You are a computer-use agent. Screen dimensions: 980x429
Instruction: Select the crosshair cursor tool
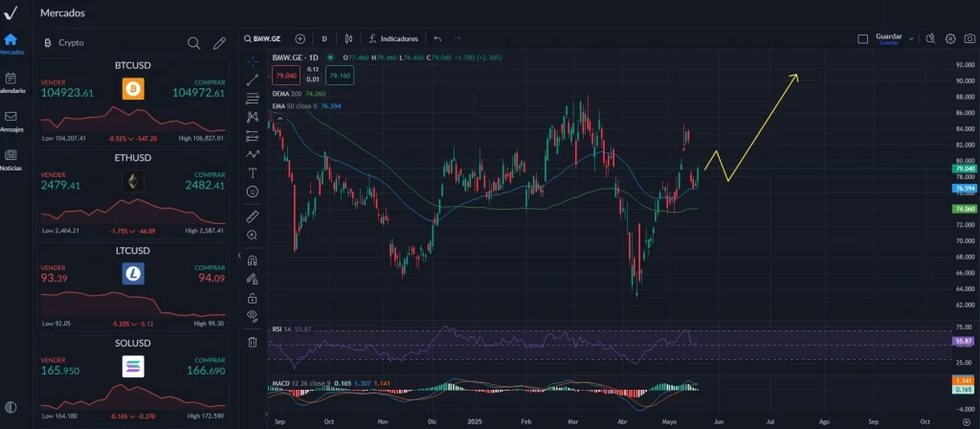[253, 61]
